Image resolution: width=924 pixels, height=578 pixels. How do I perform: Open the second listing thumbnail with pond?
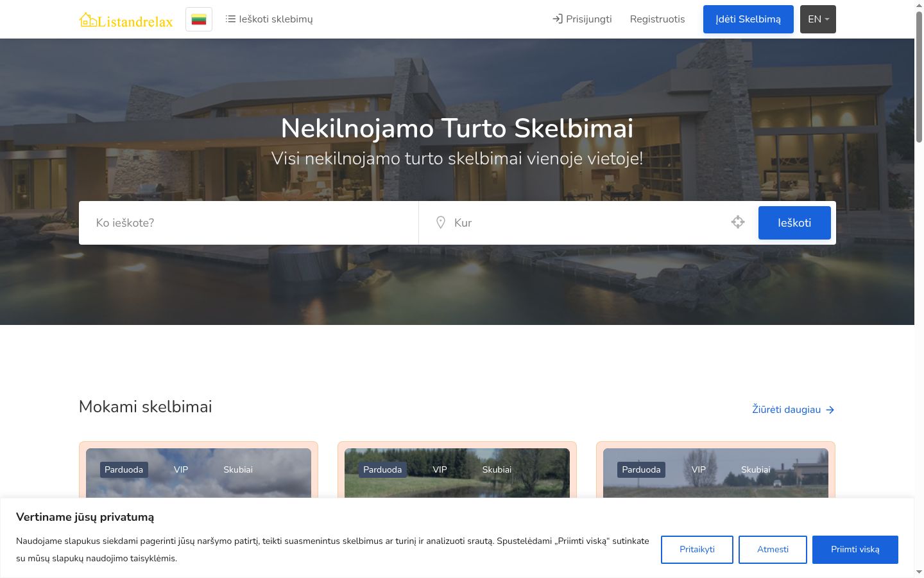pyautogui.click(x=457, y=473)
